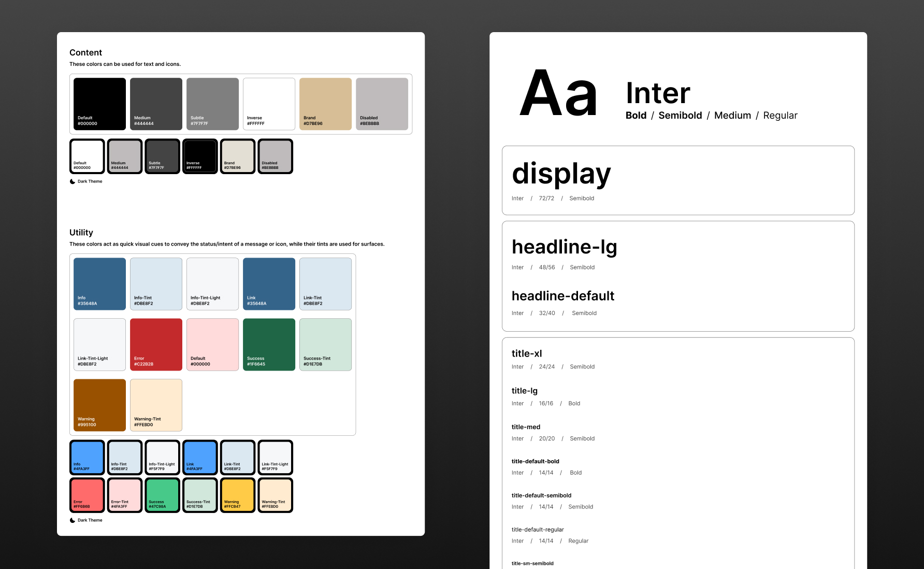Image resolution: width=924 pixels, height=569 pixels.
Task: Select the Link #35648A utility swatch
Action: tap(269, 284)
